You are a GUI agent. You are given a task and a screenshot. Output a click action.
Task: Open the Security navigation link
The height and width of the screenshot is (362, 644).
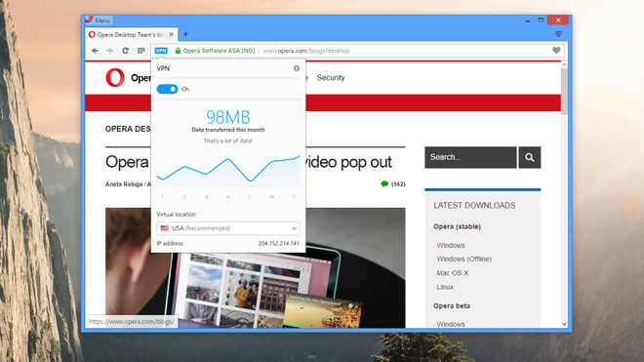pos(331,78)
